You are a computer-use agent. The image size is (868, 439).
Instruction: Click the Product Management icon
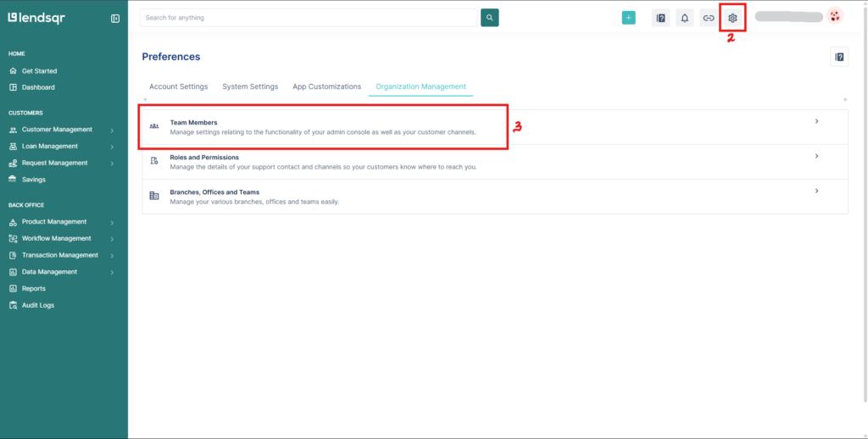coord(14,222)
